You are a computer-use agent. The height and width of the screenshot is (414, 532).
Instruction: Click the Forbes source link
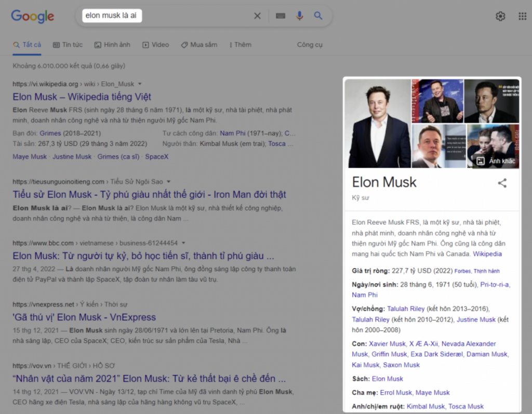click(462, 271)
